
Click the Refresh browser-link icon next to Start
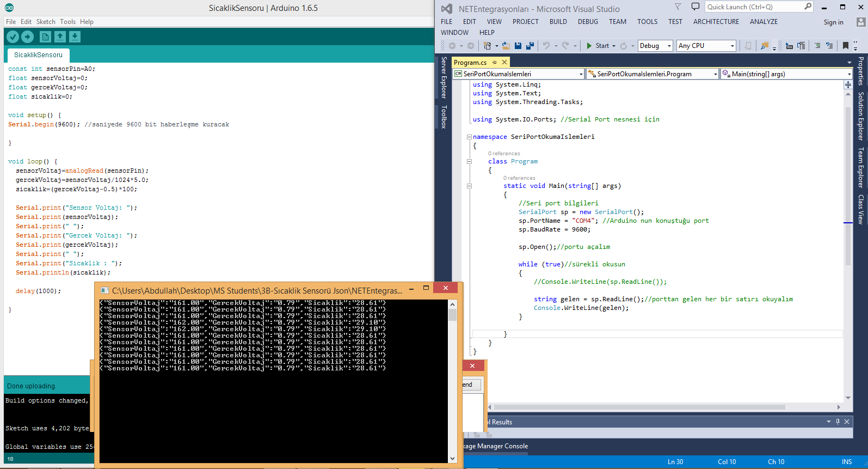tap(624, 46)
